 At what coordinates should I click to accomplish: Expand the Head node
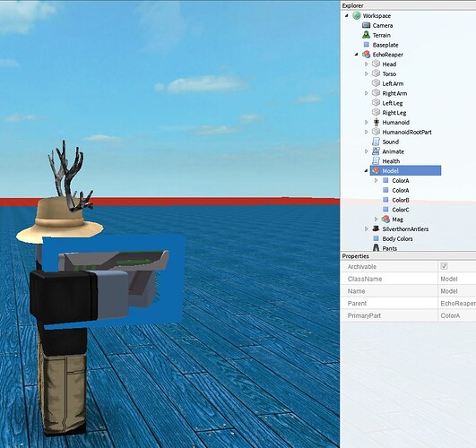click(367, 64)
